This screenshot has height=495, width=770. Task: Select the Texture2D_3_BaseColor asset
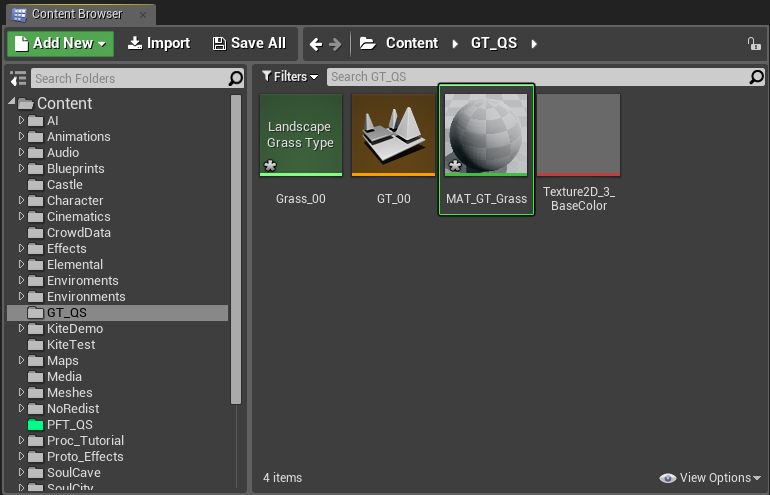578,153
